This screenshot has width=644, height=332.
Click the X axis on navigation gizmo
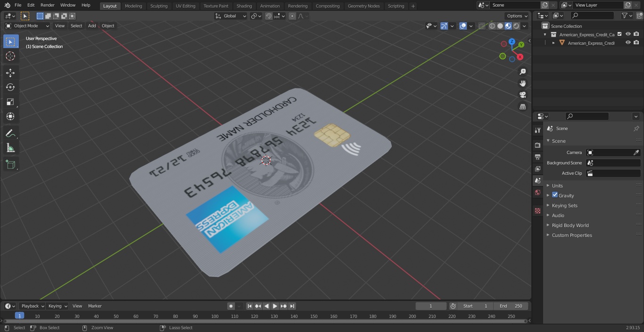(x=520, y=57)
